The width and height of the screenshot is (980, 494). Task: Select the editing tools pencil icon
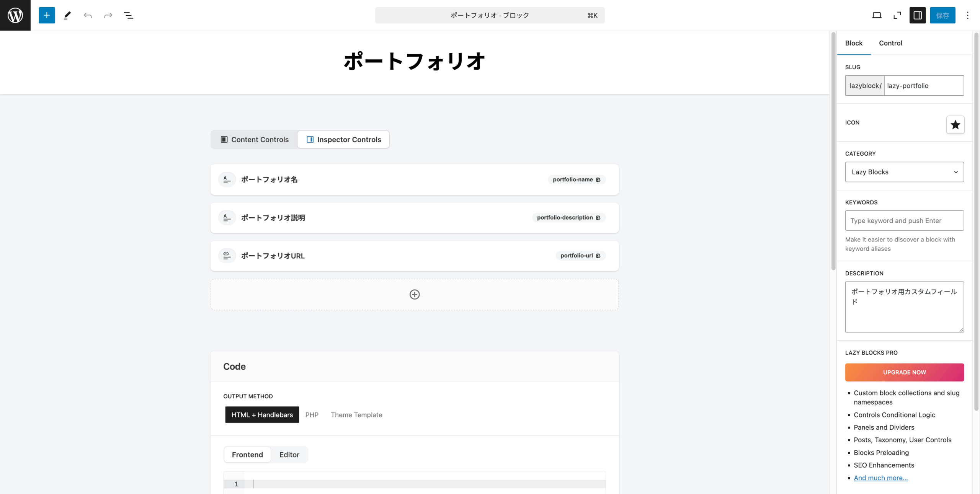pyautogui.click(x=67, y=15)
